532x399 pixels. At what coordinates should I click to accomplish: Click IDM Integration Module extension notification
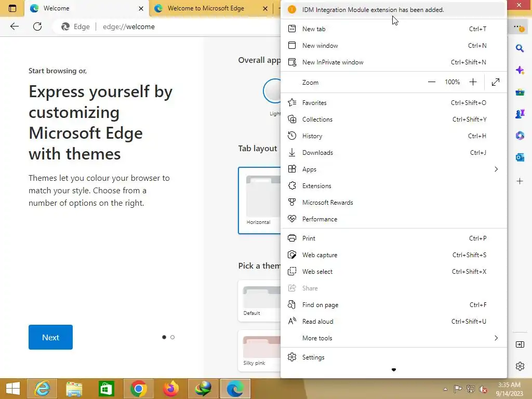point(394,9)
